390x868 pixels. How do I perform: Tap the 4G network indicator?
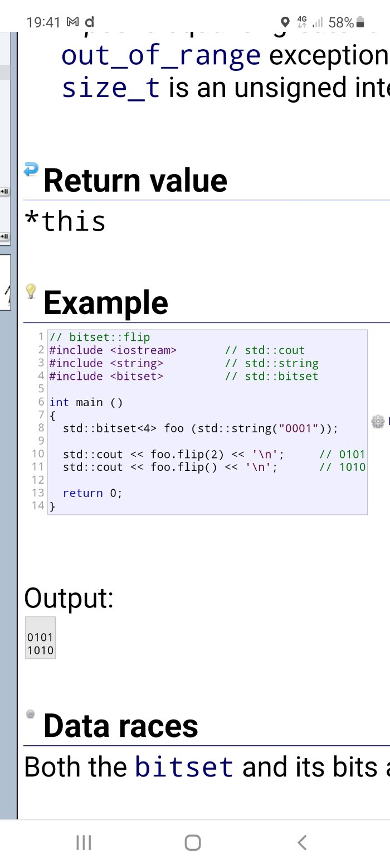tap(303, 22)
